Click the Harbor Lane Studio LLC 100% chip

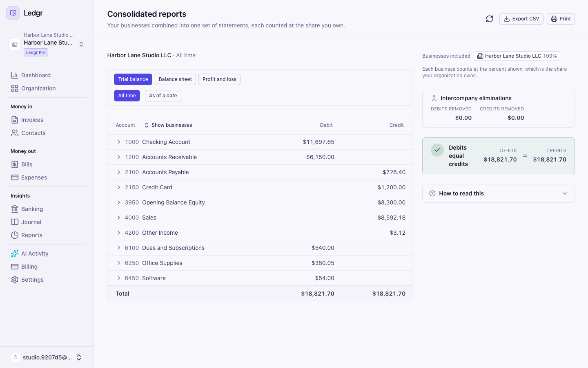(517, 56)
